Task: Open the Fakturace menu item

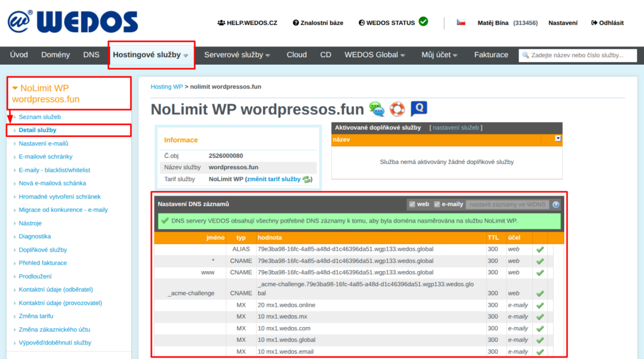Action: coord(491,55)
